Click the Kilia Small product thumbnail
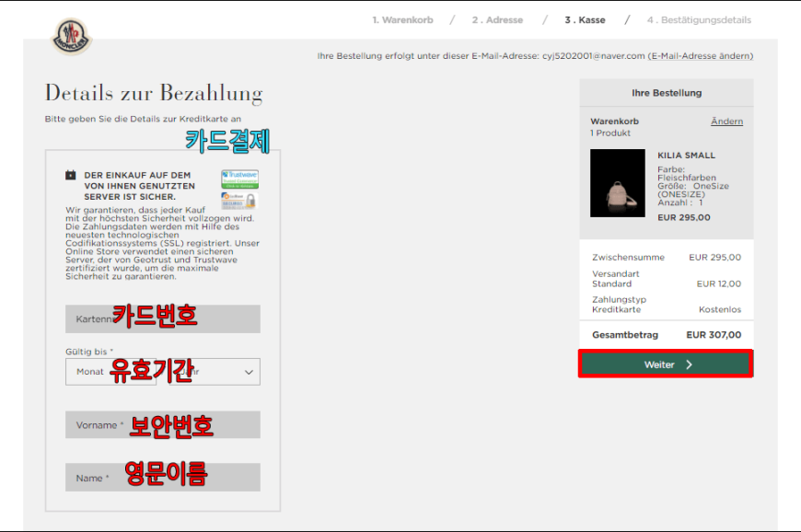 (618, 183)
